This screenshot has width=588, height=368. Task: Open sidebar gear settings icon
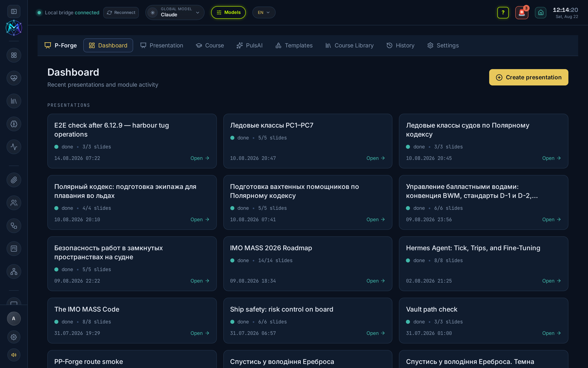pos(14,337)
